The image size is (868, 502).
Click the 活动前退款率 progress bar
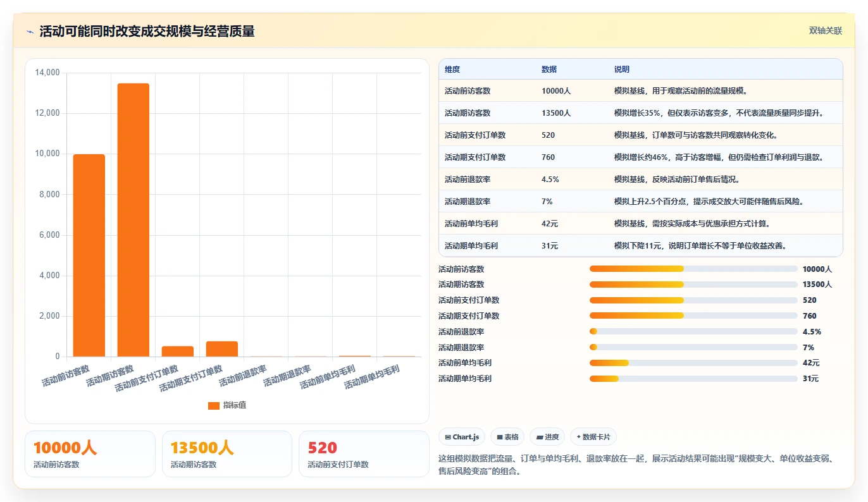tap(693, 331)
